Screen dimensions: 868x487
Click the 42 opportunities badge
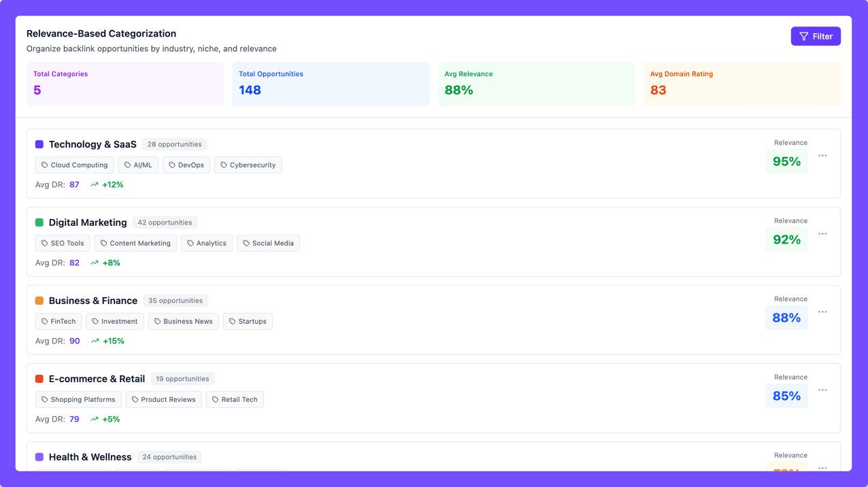point(165,222)
